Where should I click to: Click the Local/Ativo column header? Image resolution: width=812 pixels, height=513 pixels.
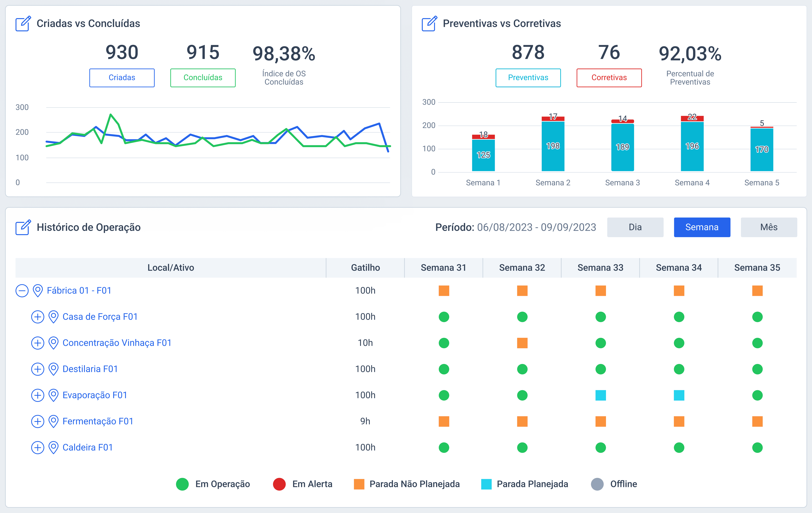click(x=171, y=268)
